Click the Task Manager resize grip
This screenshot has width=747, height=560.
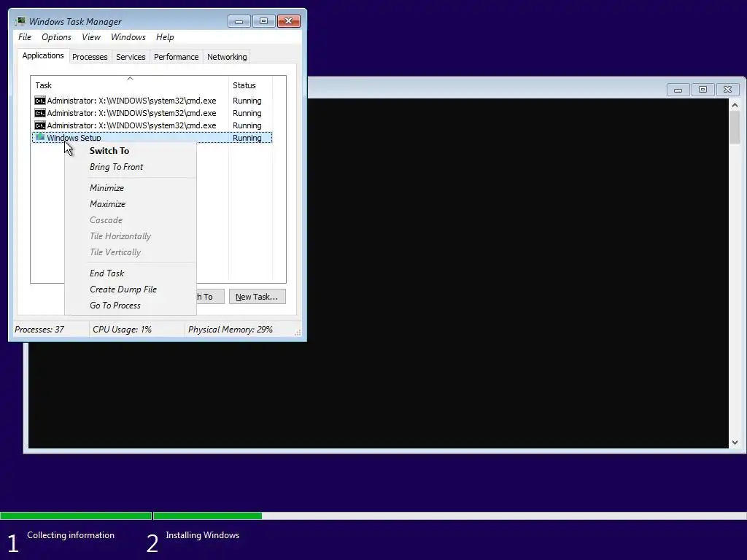(x=298, y=332)
